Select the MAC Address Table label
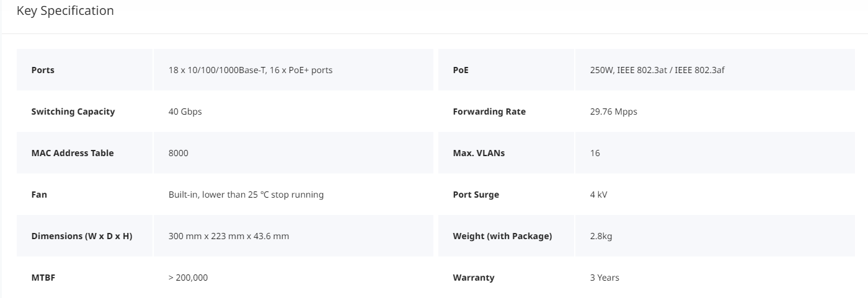Image resolution: width=868 pixels, height=298 pixels. tap(73, 153)
